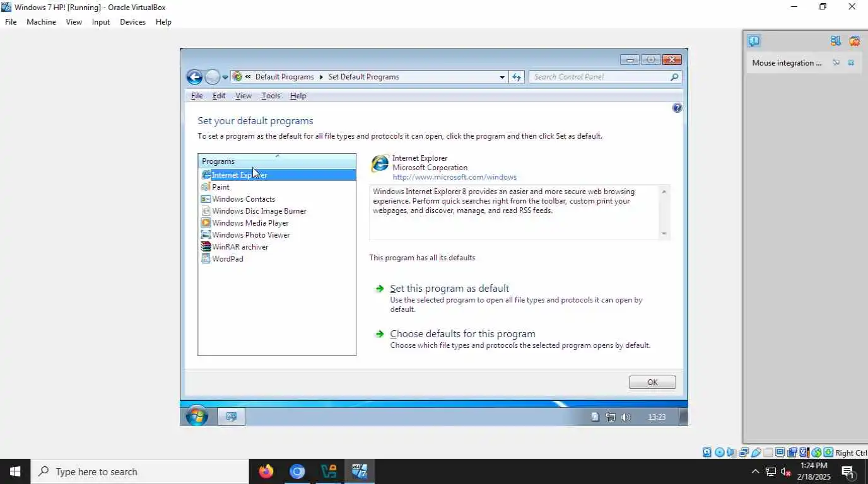Viewport: 868px width, 484px height.
Task: Open the Windows 7 Start orb
Action: (197, 417)
